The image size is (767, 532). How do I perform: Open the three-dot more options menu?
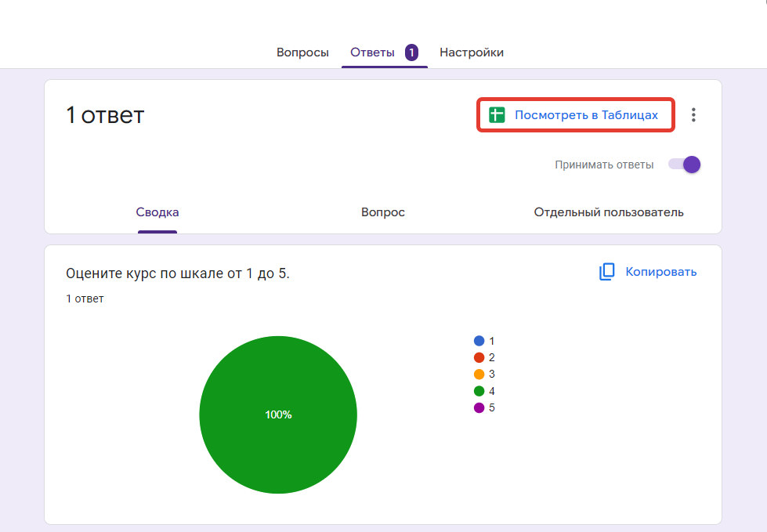[x=693, y=115]
